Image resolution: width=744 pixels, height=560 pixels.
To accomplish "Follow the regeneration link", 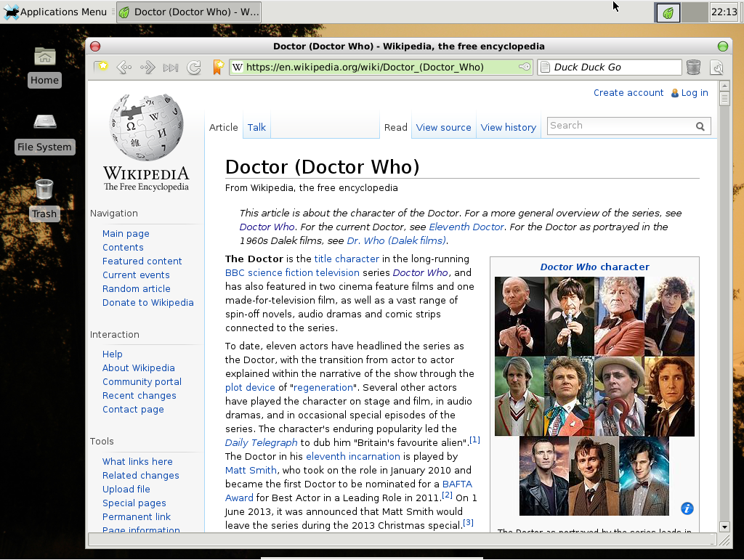I will tap(323, 387).
